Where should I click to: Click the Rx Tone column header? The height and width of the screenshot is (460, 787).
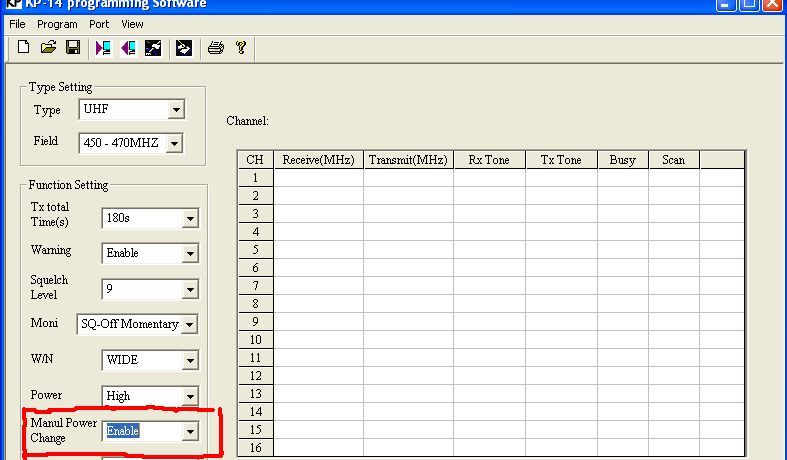[489, 160]
